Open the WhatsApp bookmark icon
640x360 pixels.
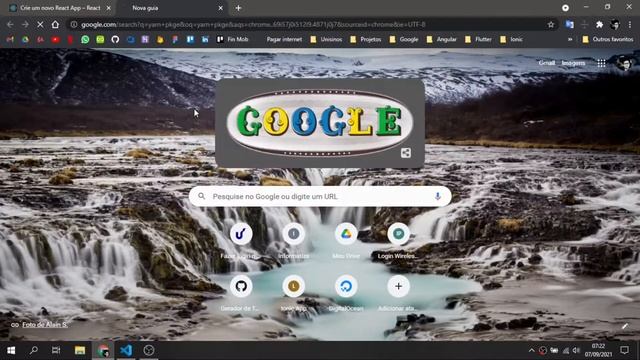[85, 40]
